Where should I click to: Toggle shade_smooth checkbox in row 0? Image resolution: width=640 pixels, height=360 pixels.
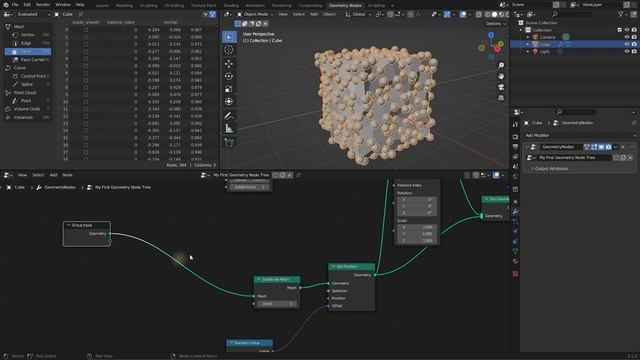point(86,30)
